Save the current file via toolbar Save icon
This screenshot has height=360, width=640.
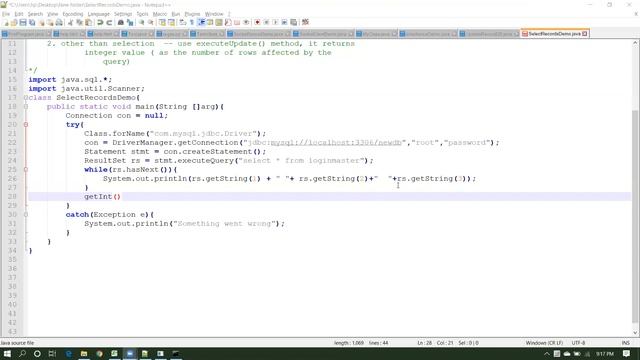coord(23,22)
